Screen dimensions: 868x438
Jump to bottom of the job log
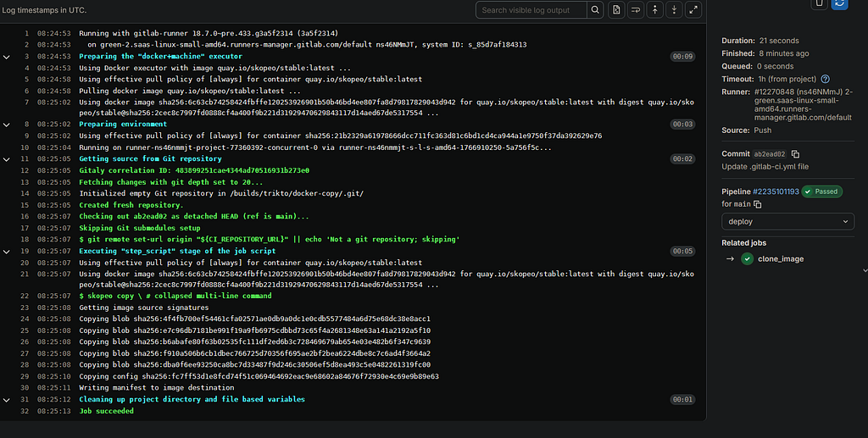coord(674,10)
